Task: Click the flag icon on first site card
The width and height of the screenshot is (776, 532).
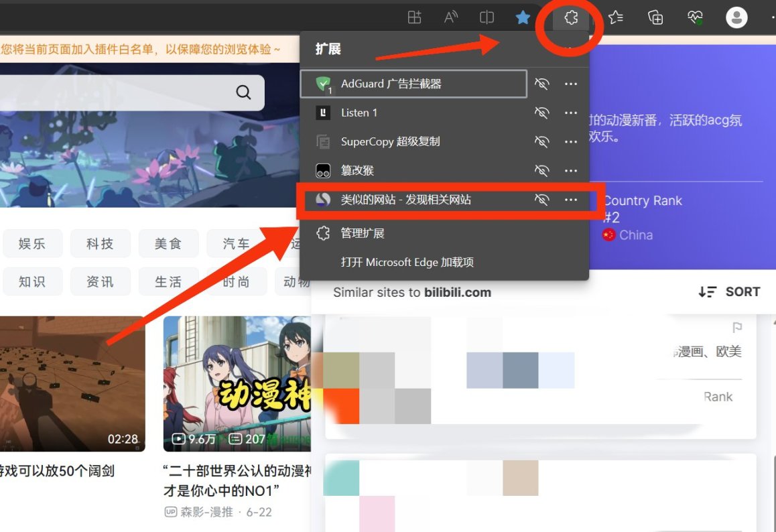Action: tap(737, 328)
